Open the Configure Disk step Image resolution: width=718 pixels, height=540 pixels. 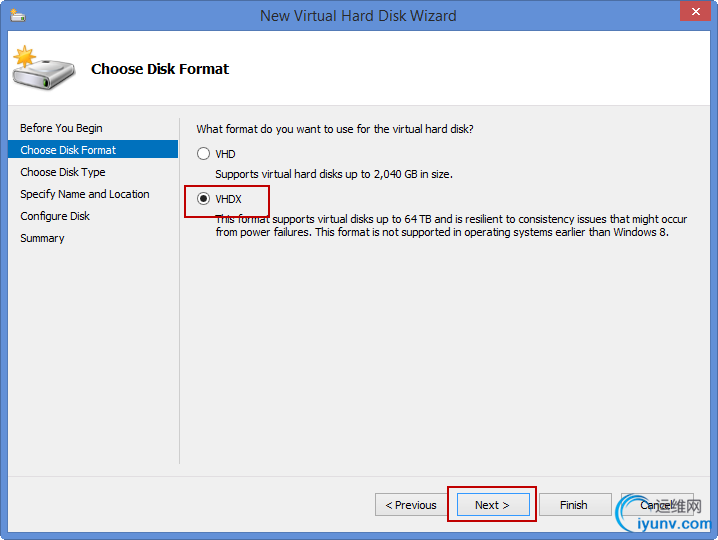[x=55, y=216]
